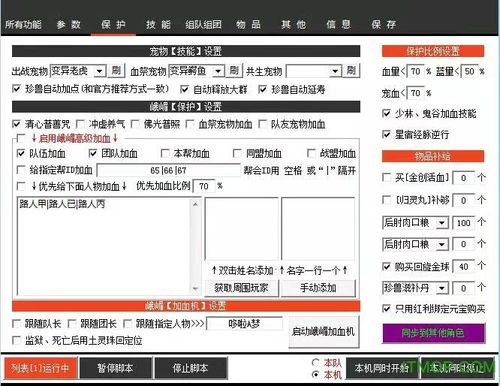This screenshot has width=500, height=386.
Task: Toggle 星宿经脉逆行 checkbox
Action: (386, 134)
